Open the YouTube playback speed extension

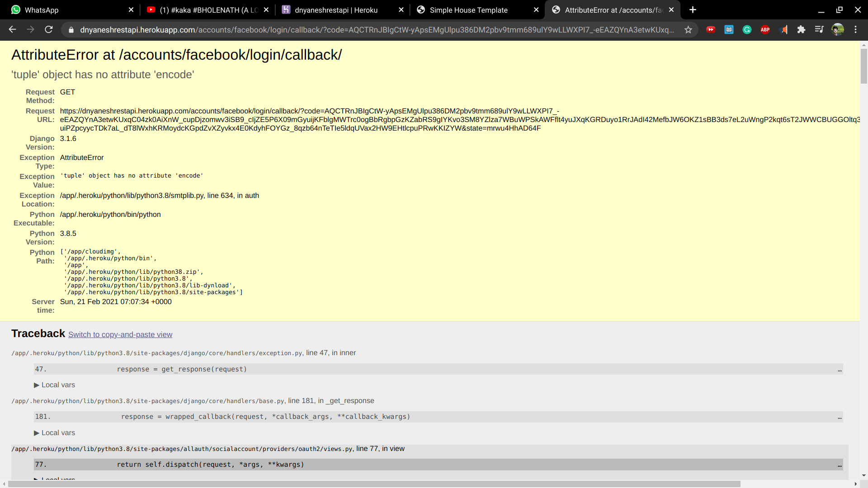point(711,29)
